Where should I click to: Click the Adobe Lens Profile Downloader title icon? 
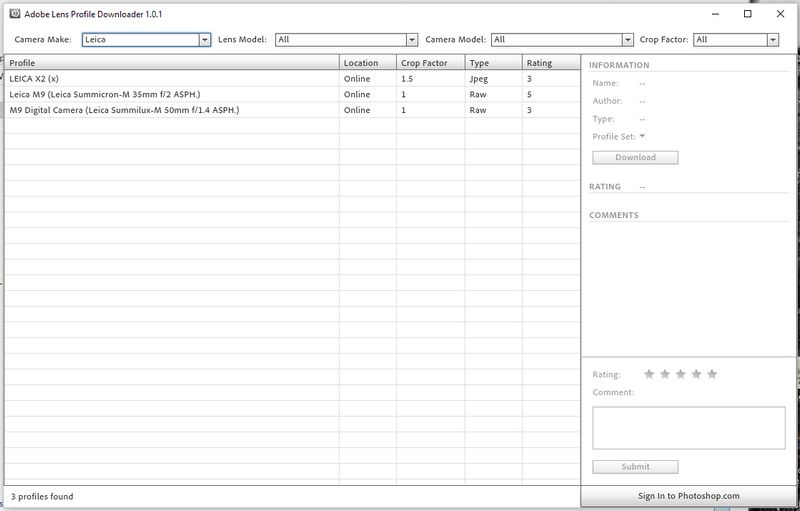click(15, 14)
